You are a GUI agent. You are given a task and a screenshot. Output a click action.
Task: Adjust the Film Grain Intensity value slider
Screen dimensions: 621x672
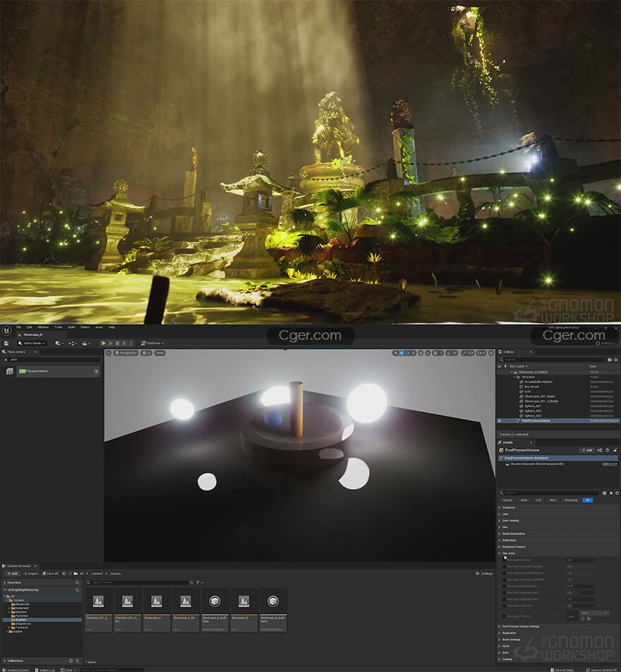coord(580,560)
